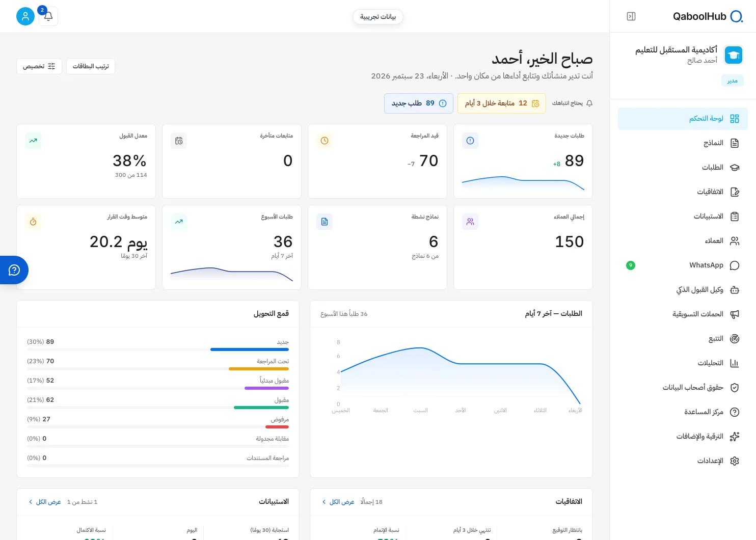Go to الحملات التسويقية in sidebar
Image resolution: width=756 pixels, height=540 pixels.
tap(683, 314)
